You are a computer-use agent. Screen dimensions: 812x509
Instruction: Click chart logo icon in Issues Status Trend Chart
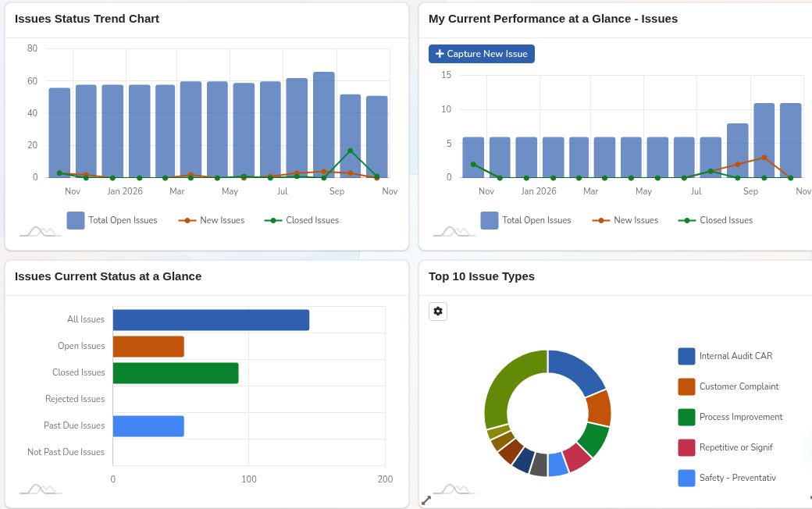[41, 231]
